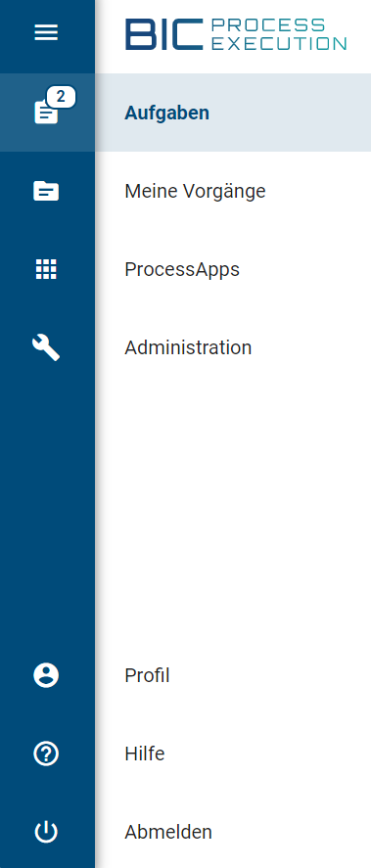Select the Aufgaben menu entry
Image resolution: width=371 pixels, height=868 pixels.
166,113
